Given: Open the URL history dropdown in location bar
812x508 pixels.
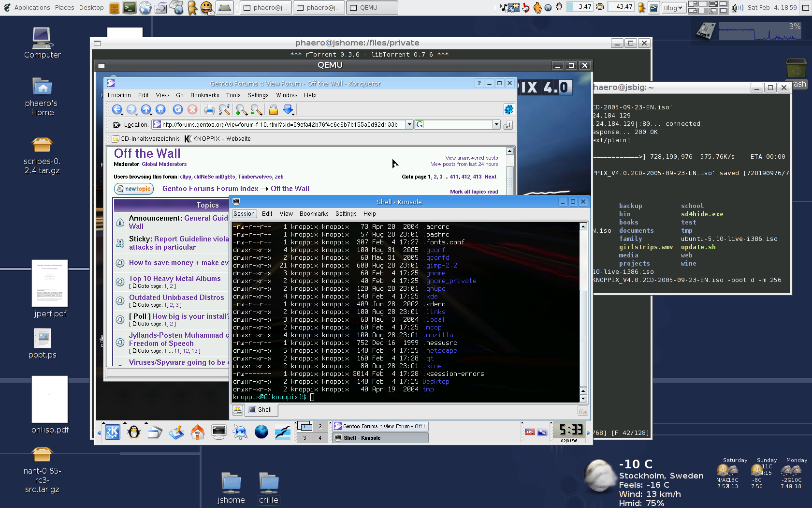Looking at the screenshot, I should click(x=409, y=125).
